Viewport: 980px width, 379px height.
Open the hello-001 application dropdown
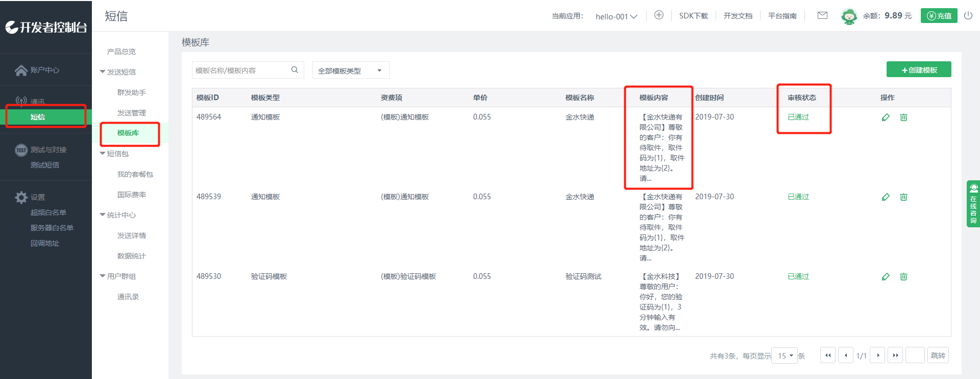(x=617, y=16)
